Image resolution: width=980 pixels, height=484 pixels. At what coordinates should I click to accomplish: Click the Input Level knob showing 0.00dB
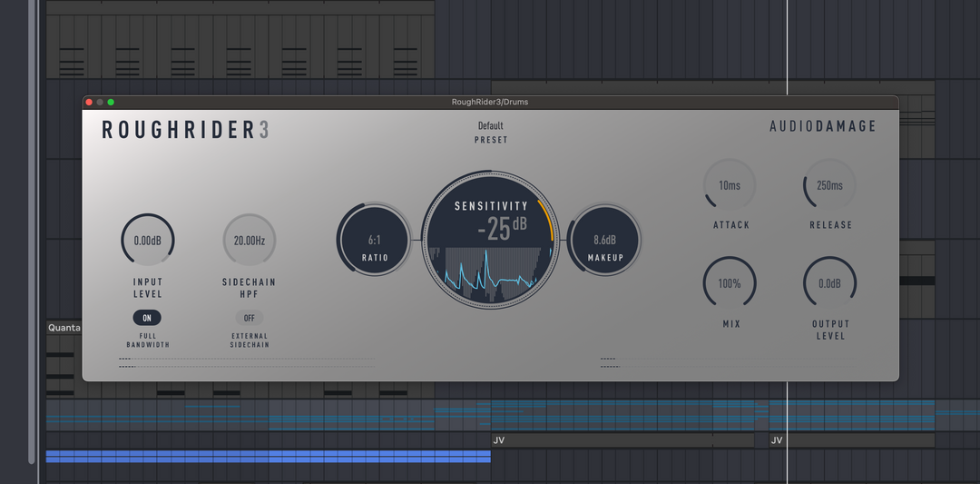tap(147, 241)
